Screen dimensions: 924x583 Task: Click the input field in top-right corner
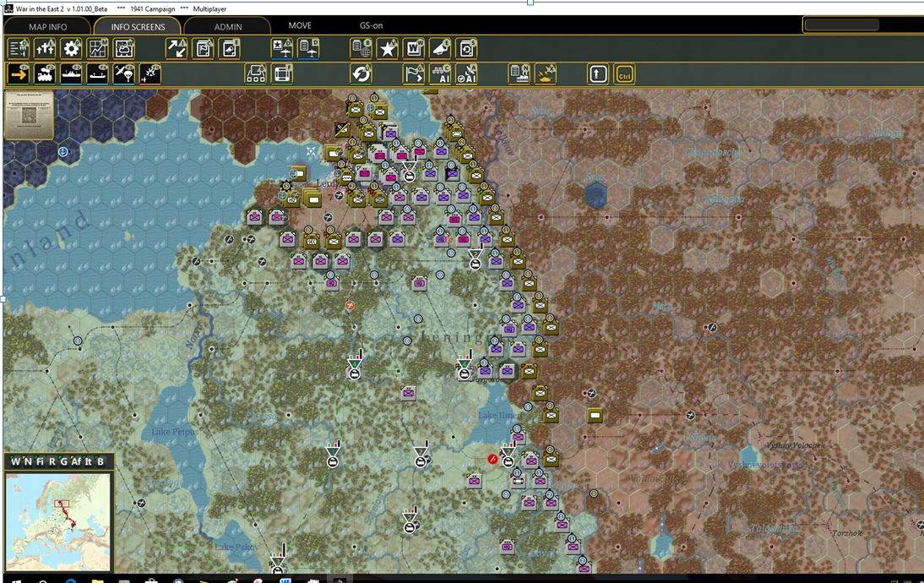click(x=841, y=25)
